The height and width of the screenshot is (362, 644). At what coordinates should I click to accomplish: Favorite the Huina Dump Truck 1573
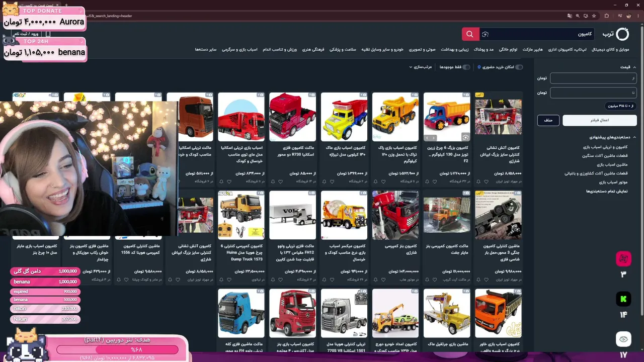tap(229, 280)
